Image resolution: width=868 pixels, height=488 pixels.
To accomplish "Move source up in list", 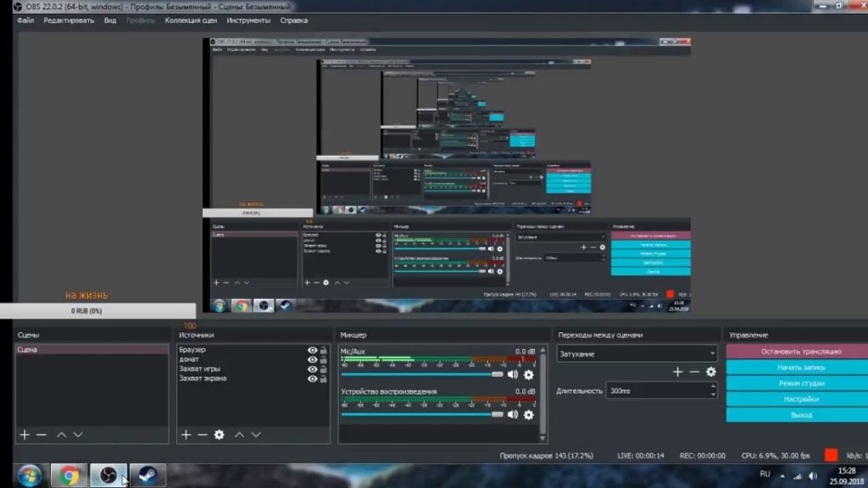I will [x=239, y=435].
